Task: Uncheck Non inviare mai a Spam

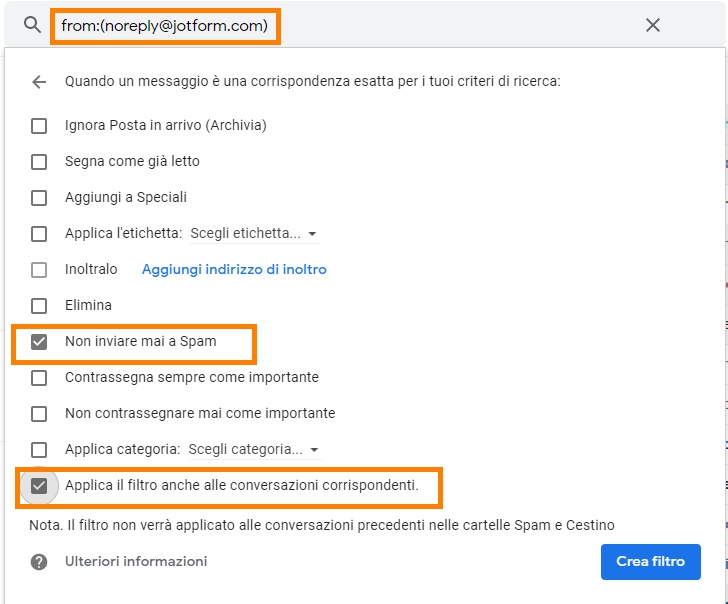Action: pyautogui.click(x=39, y=342)
